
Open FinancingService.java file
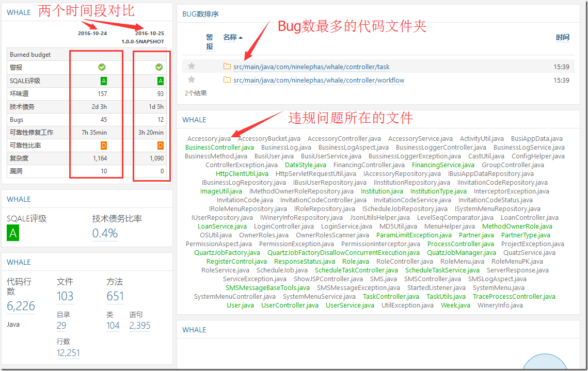[443, 165]
